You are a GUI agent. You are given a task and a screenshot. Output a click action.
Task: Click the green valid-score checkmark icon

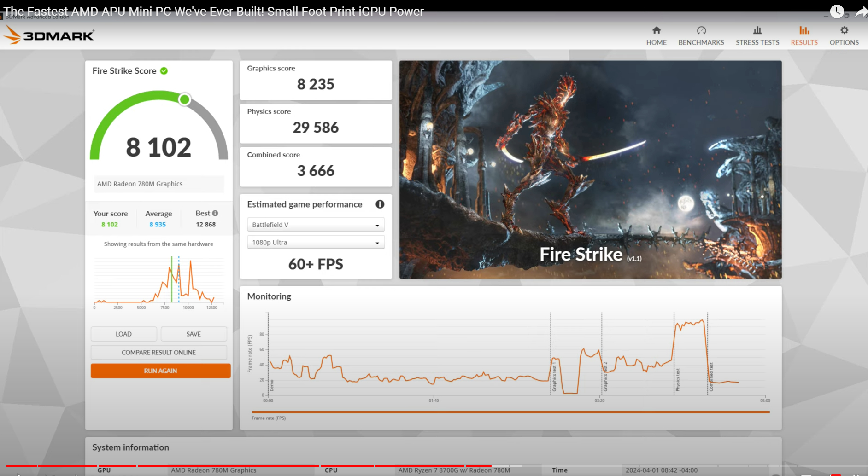pos(164,71)
